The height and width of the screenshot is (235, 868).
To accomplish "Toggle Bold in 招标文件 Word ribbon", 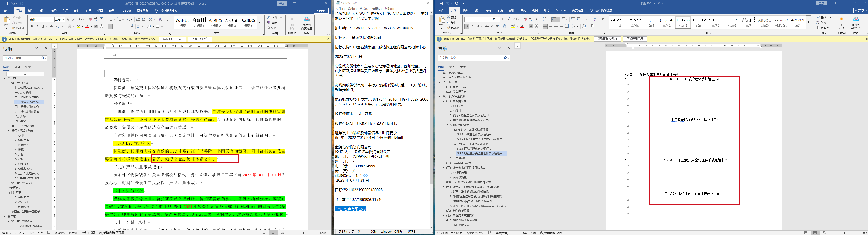I will [32, 26].
